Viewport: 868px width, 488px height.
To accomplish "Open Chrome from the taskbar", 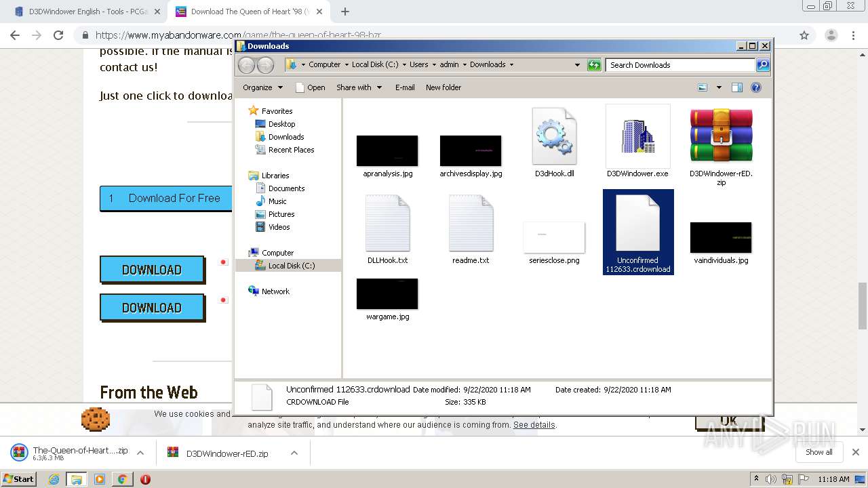I will coord(122,479).
